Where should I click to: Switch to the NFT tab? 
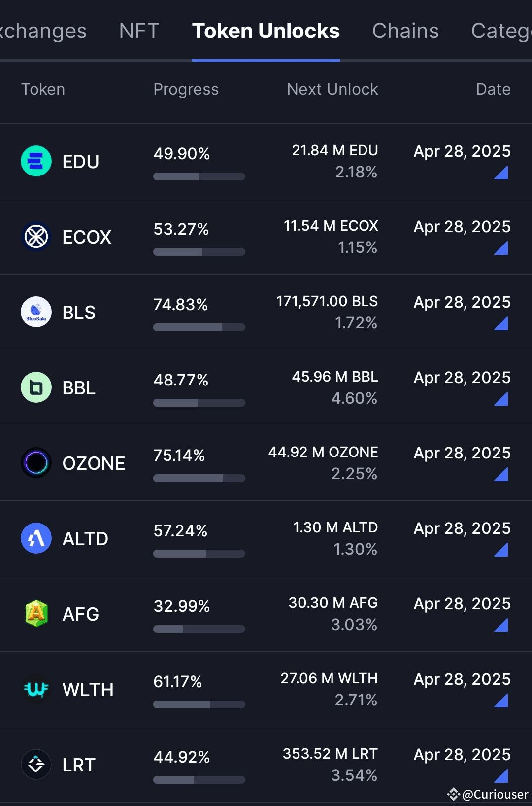tap(139, 31)
